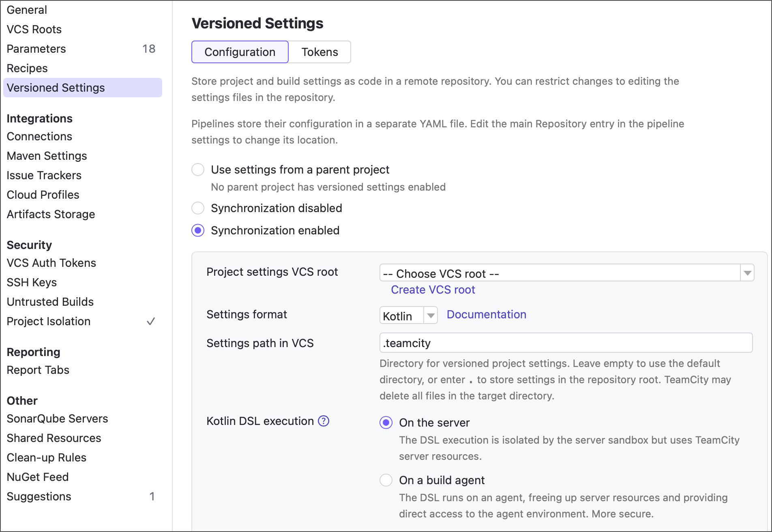Image resolution: width=772 pixels, height=532 pixels.
Task: Switch to the Tokens tab
Action: pyautogui.click(x=320, y=52)
